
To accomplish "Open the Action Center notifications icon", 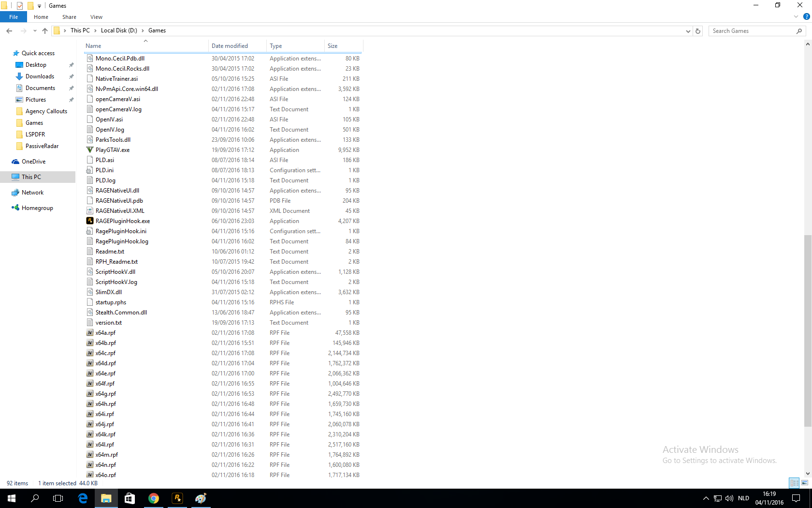I will [796, 498].
